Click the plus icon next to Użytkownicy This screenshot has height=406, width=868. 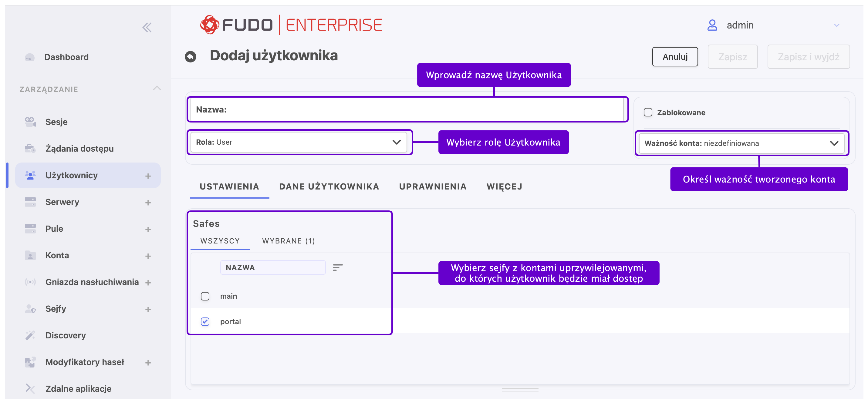[148, 176]
